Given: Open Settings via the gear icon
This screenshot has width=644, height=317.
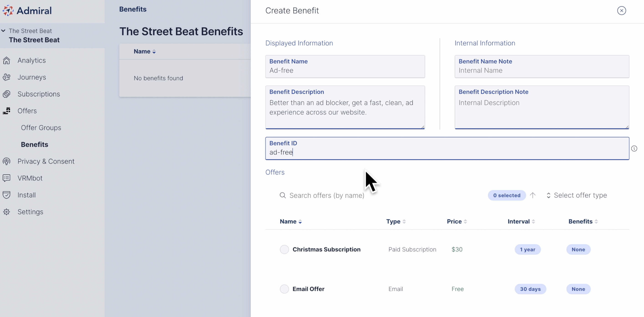Looking at the screenshot, I should coord(7,212).
